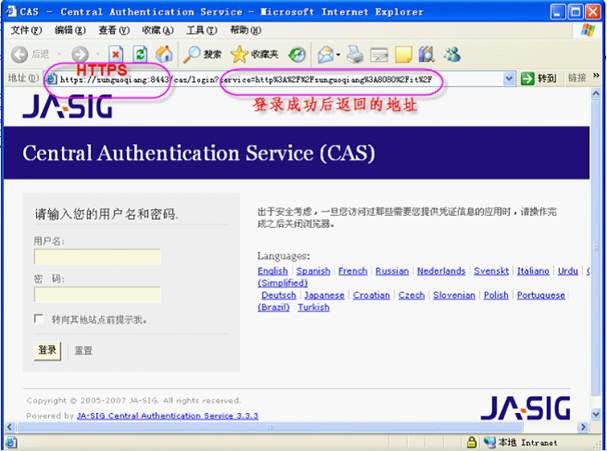The width and height of the screenshot is (607, 451).
Task: Switch language to Russian link
Action: click(x=392, y=271)
